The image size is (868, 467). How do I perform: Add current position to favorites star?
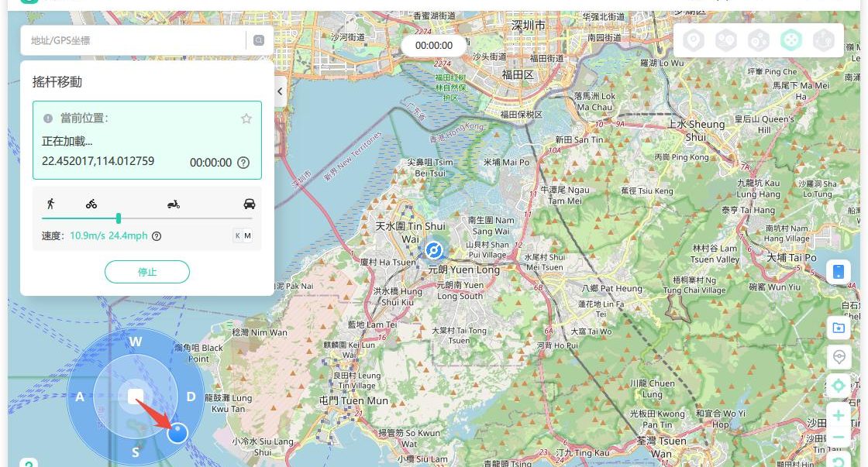(x=246, y=118)
